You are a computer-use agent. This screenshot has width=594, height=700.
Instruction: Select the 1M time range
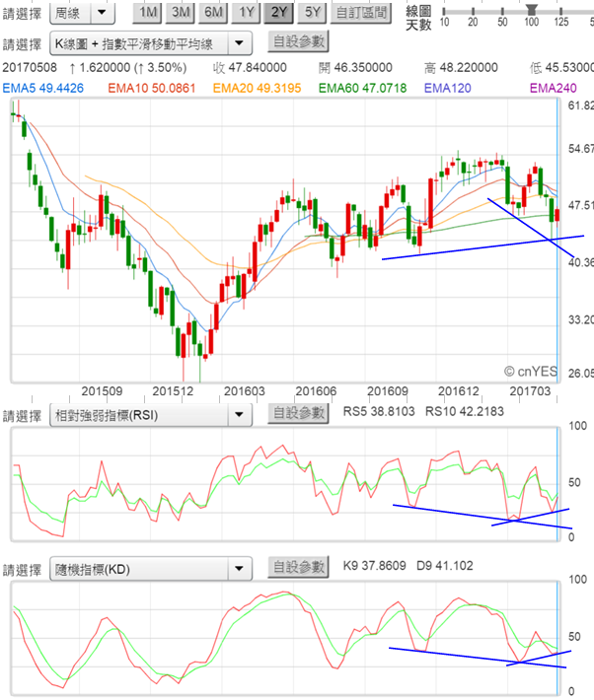click(147, 12)
